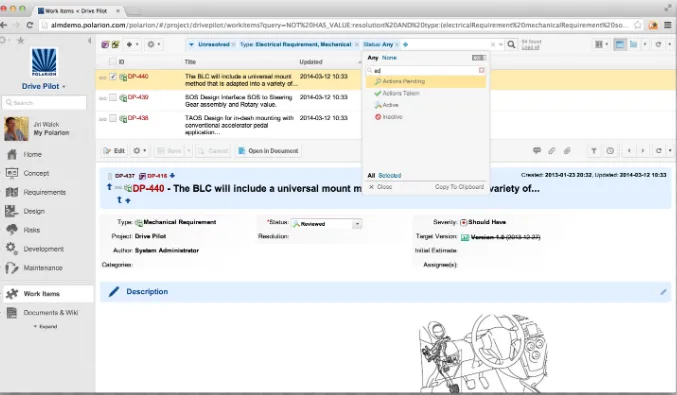
Task: Open My Polarion user link
Action: (x=51, y=133)
